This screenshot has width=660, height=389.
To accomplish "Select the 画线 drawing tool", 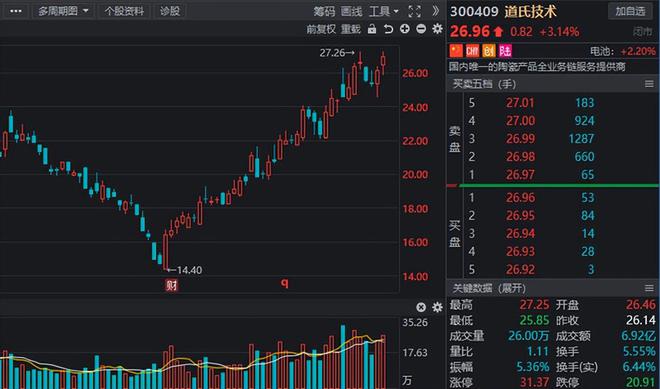I will pos(351,11).
